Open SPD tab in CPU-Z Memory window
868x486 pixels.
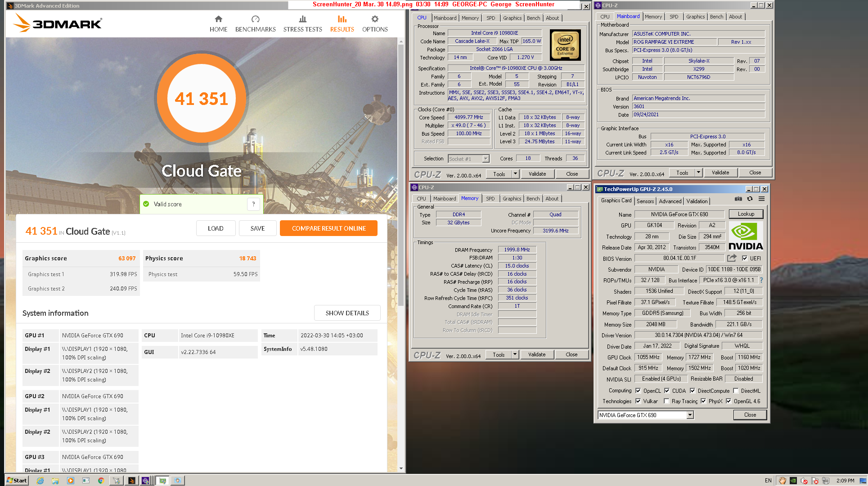coord(490,198)
